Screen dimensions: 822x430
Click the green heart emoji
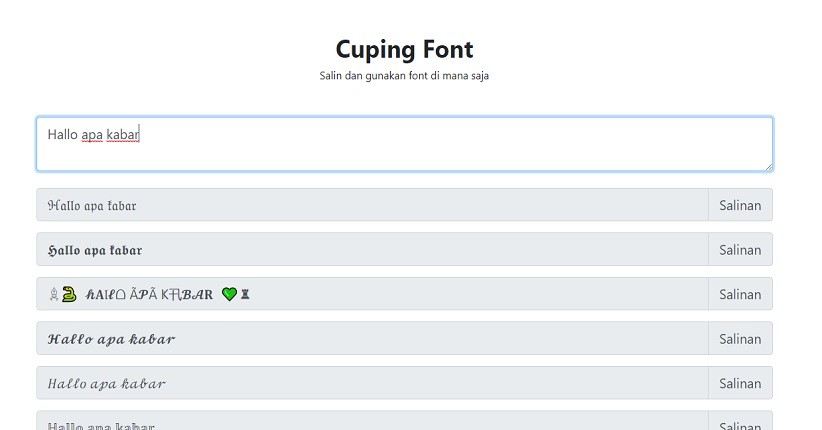pyautogui.click(x=229, y=294)
